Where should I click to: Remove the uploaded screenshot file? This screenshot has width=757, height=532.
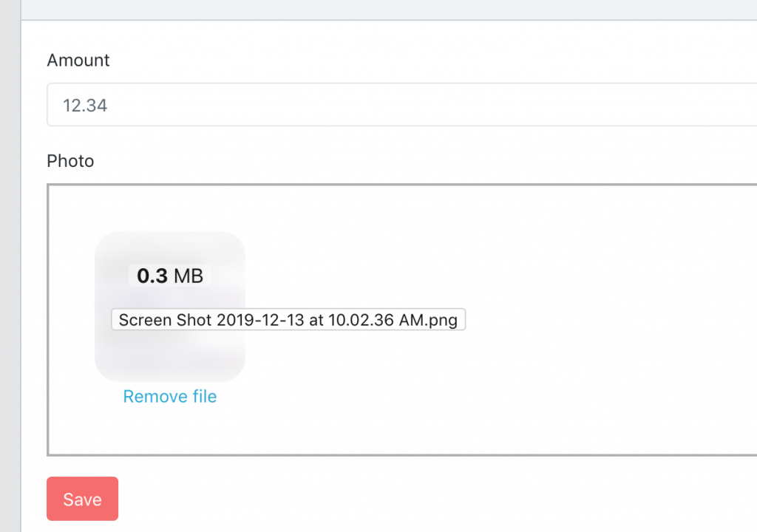(169, 397)
